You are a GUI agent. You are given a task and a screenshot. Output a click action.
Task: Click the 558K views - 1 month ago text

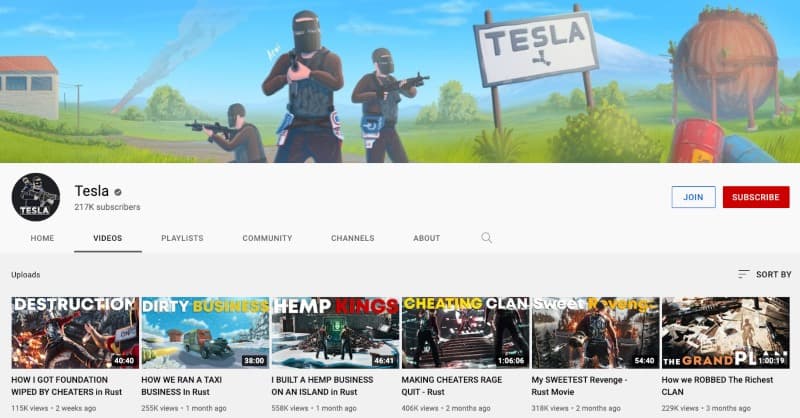pyautogui.click(x=314, y=408)
